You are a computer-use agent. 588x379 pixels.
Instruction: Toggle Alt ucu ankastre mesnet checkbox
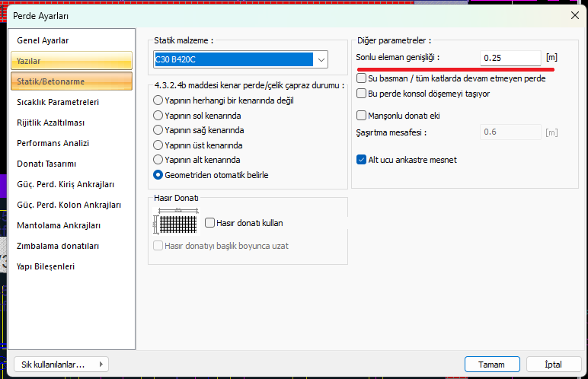(x=361, y=160)
